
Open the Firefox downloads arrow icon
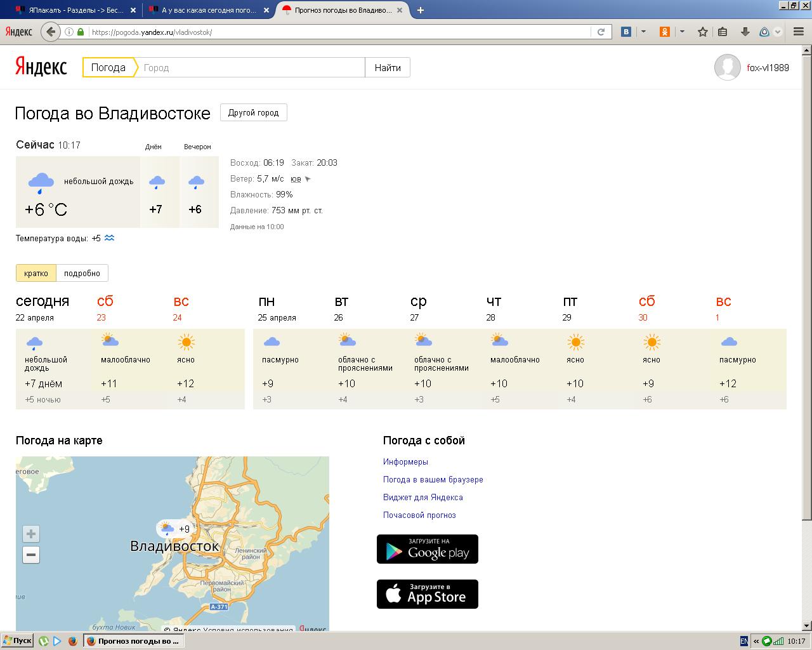coord(745,32)
